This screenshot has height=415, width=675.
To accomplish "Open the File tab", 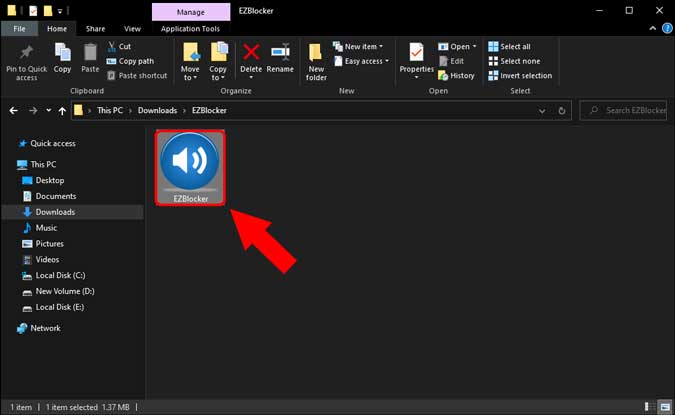I will 19,29.
